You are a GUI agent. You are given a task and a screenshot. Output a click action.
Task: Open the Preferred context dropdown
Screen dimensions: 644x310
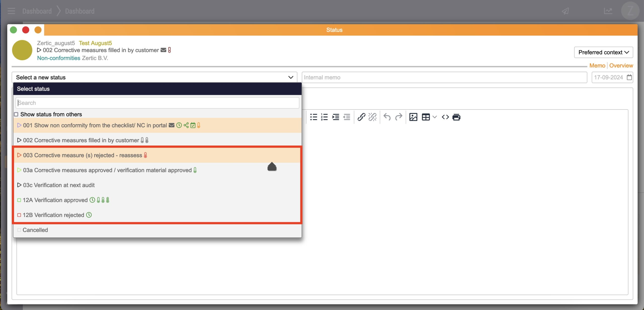(603, 52)
